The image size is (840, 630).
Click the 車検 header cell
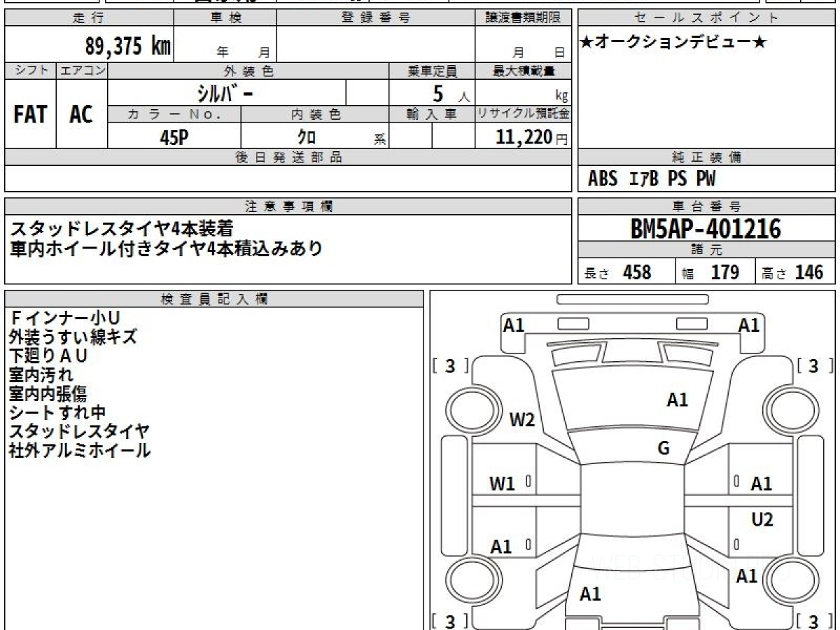[225, 18]
